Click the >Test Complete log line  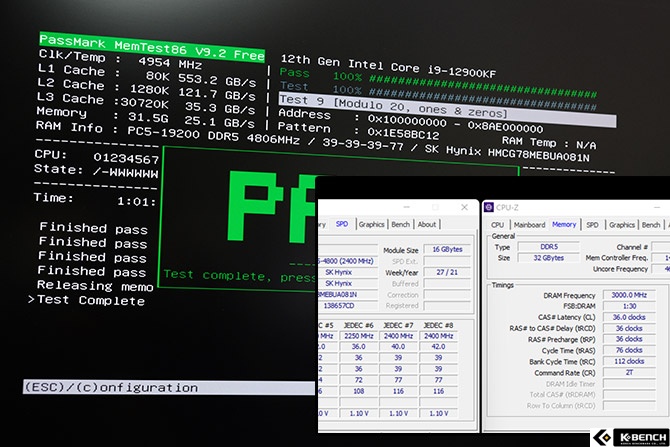pos(86,300)
